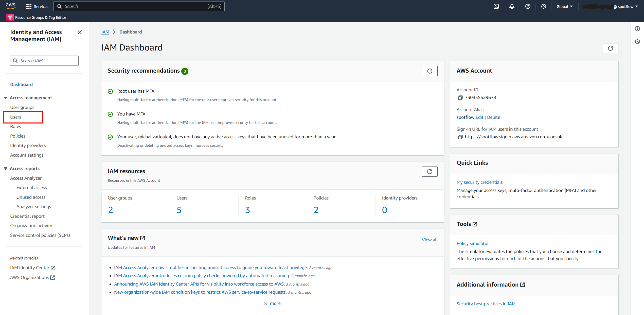Click the external link icon beside What's new
The image size is (644, 315).
142,238
